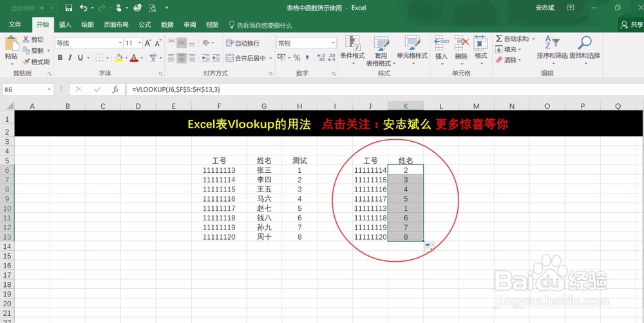The image size is (644, 323).
Task: Expand the Fill 填充 dropdown
Action: [520, 49]
